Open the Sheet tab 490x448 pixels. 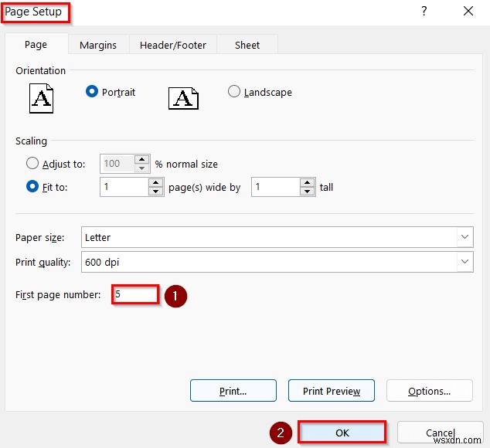coord(247,45)
